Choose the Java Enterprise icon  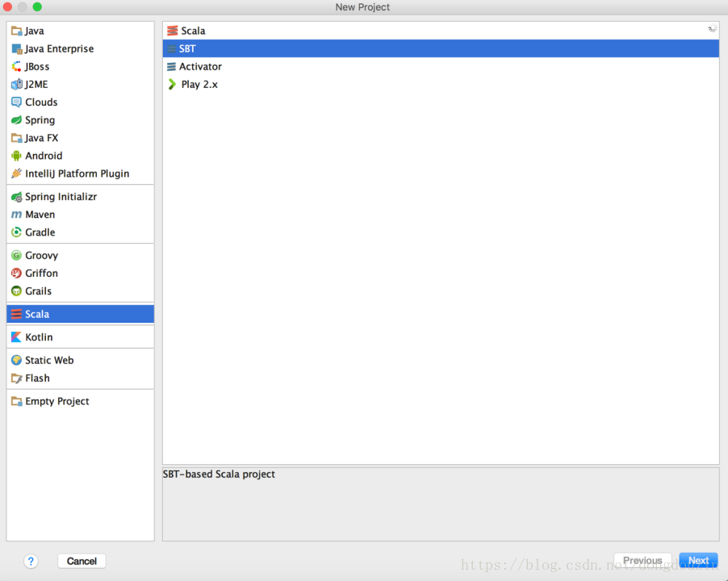click(x=17, y=48)
